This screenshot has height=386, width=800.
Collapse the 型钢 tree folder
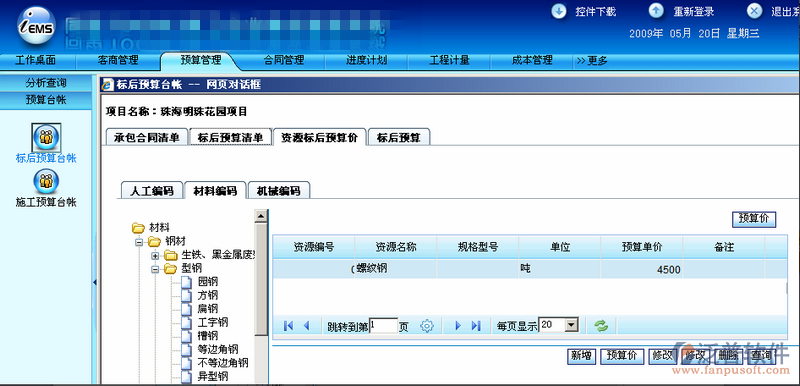click(155, 269)
